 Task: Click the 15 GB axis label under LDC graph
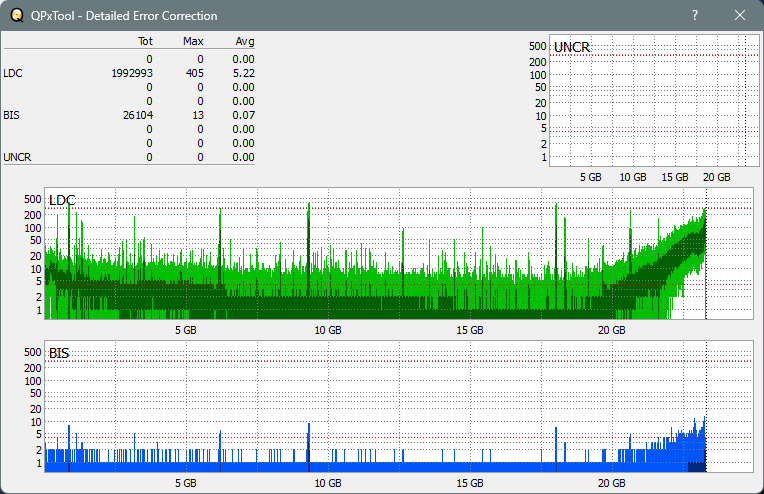click(x=470, y=330)
